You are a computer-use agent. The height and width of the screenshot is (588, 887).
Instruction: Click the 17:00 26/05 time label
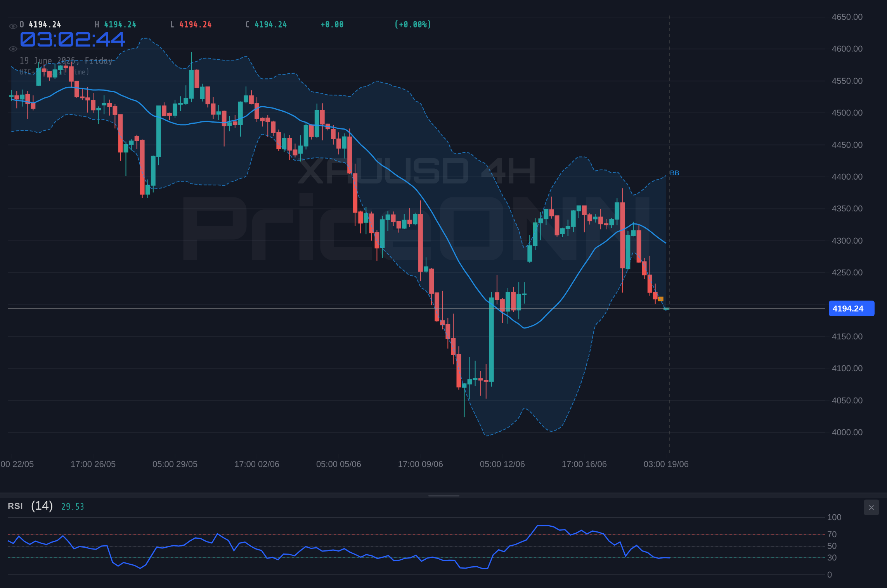pyautogui.click(x=93, y=464)
